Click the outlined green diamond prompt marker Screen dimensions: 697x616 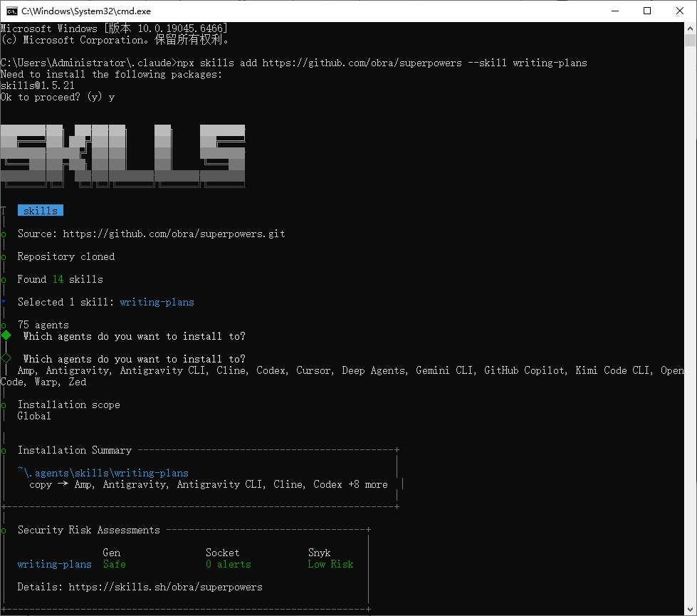[6, 358]
